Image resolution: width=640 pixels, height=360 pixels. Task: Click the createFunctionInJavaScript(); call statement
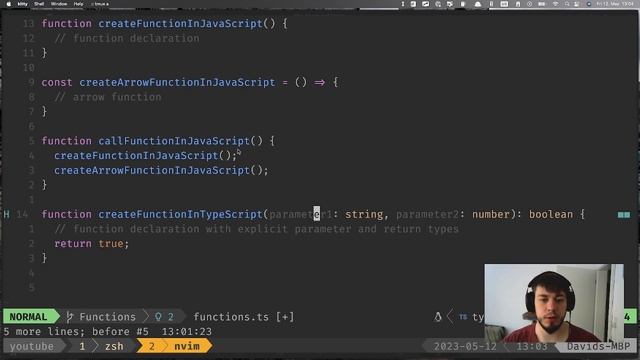[145, 156]
